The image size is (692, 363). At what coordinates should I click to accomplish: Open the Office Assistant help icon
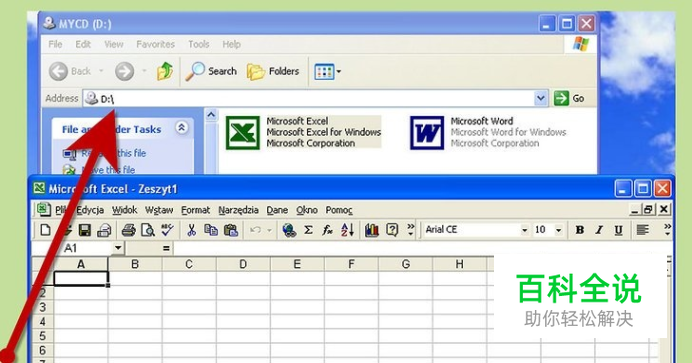392,230
